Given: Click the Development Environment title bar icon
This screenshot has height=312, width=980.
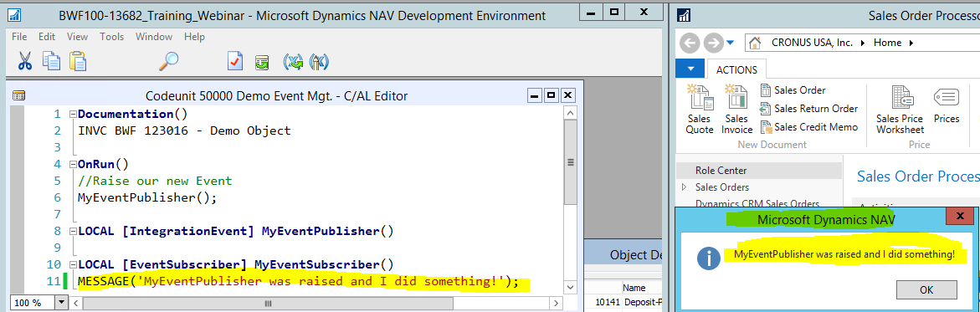Looking at the screenshot, I should tap(15, 15).
